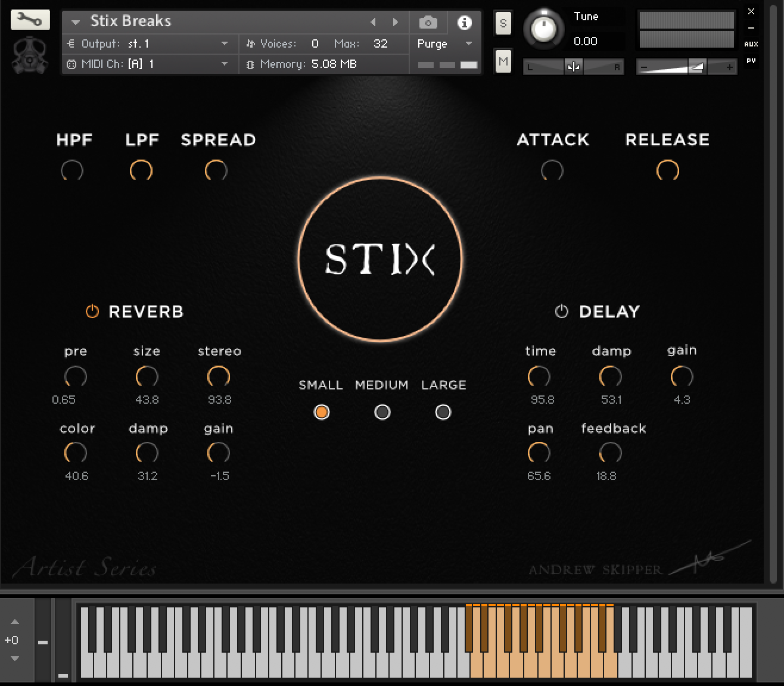
Task: Click the reverb gain value -1.5
Action: click(x=220, y=476)
